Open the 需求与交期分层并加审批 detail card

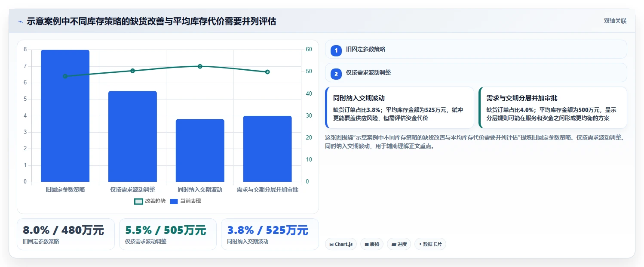(552, 108)
